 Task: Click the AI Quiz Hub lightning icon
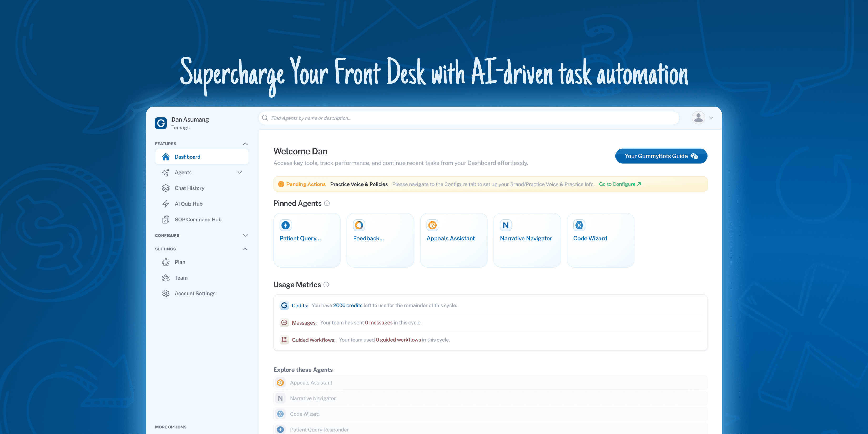[165, 204]
